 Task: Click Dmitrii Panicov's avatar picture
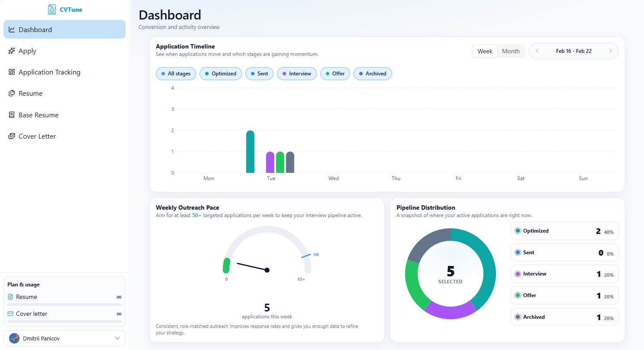pyautogui.click(x=14, y=338)
